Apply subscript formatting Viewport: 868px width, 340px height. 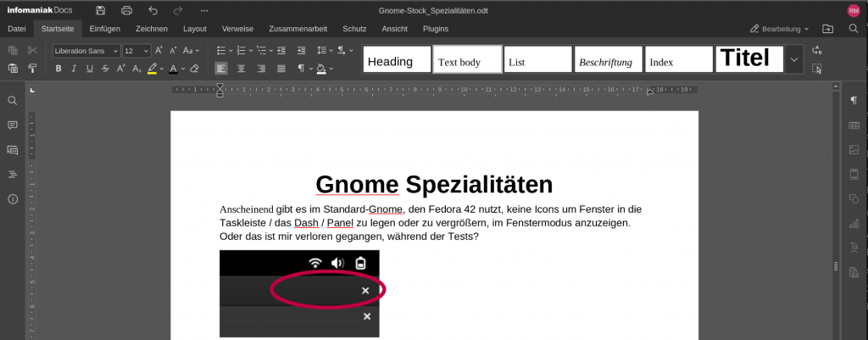point(136,69)
